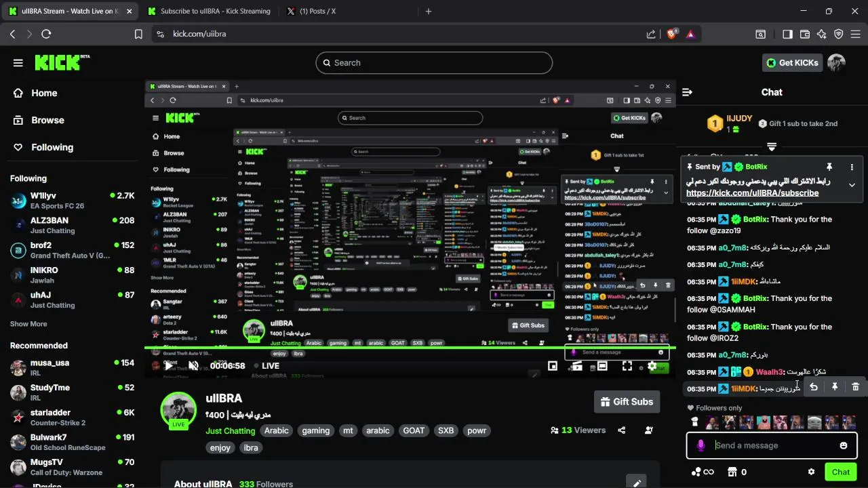Screen dimensions: 868x488
Task: Click voice microphone icon in chat box
Action: pyautogui.click(x=701, y=445)
